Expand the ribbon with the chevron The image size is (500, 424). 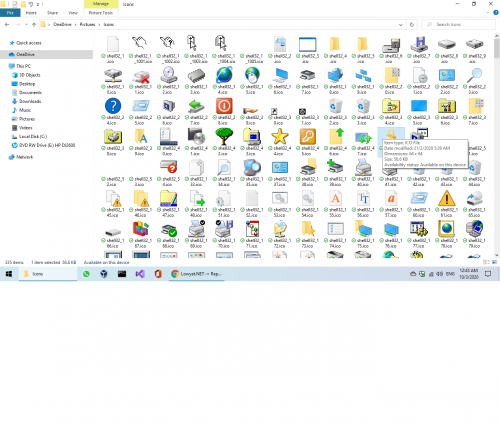click(x=488, y=13)
